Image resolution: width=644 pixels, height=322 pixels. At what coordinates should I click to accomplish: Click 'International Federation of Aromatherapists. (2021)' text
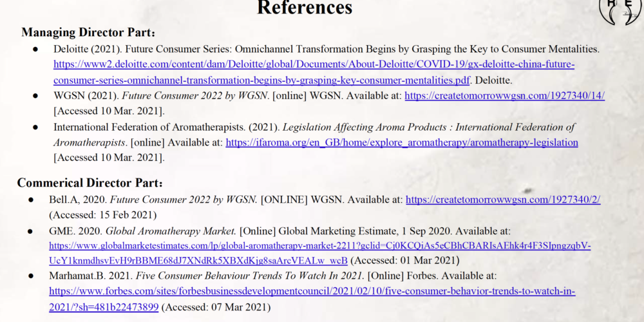click(166, 127)
